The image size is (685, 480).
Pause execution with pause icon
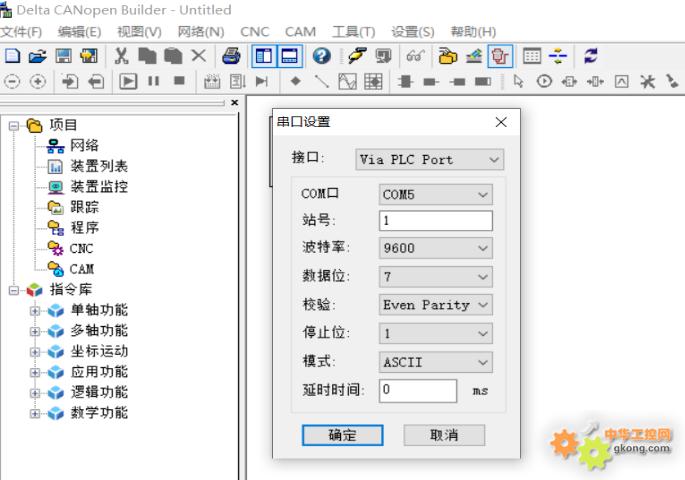coord(153,81)
